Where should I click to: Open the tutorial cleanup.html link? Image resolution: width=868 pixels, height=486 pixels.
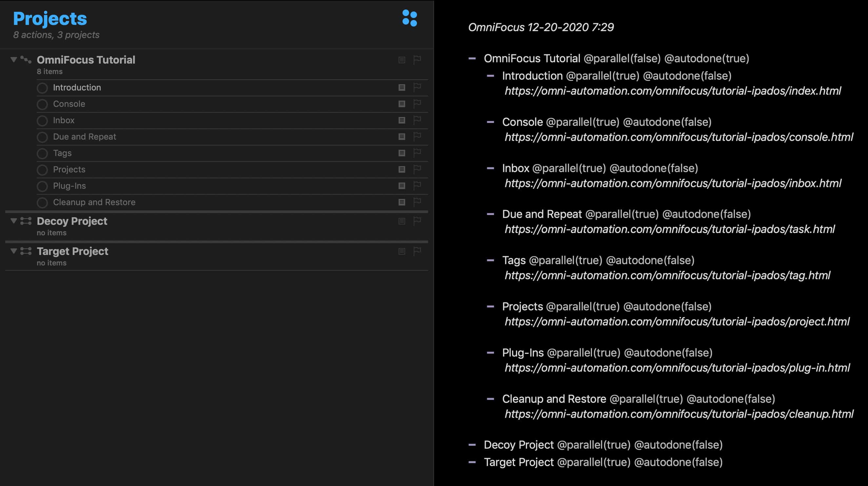[x=679, y=414]
